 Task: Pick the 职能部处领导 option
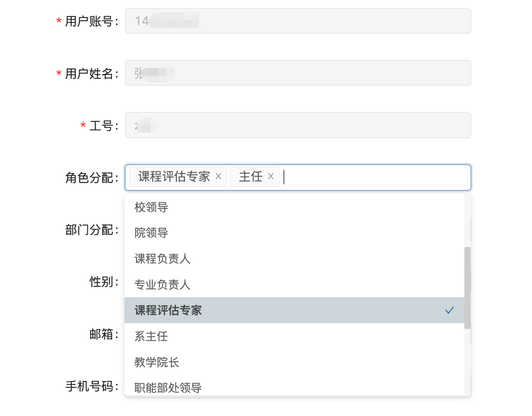tap(168, 387)
